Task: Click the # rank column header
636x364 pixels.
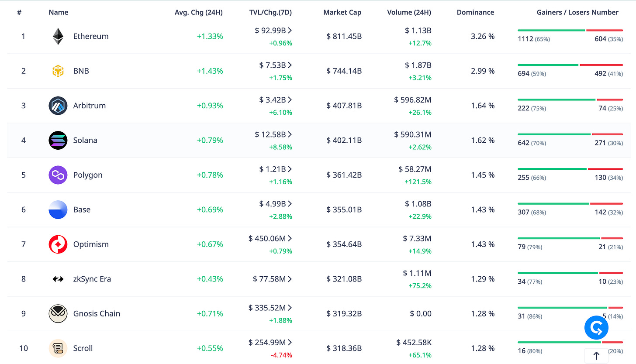Action: 19,12
